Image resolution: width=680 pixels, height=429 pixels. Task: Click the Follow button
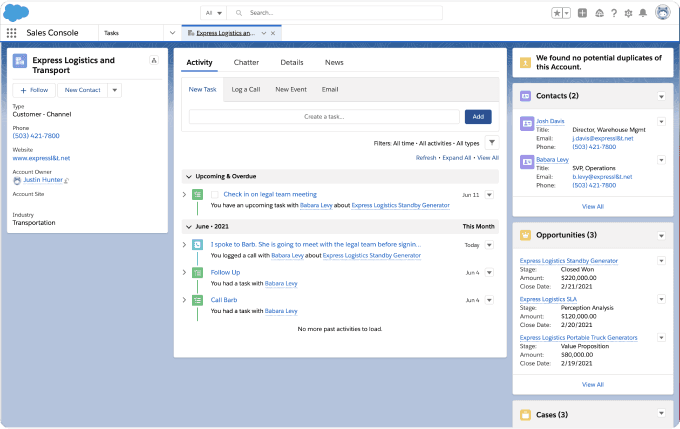[x=34, y=90]
